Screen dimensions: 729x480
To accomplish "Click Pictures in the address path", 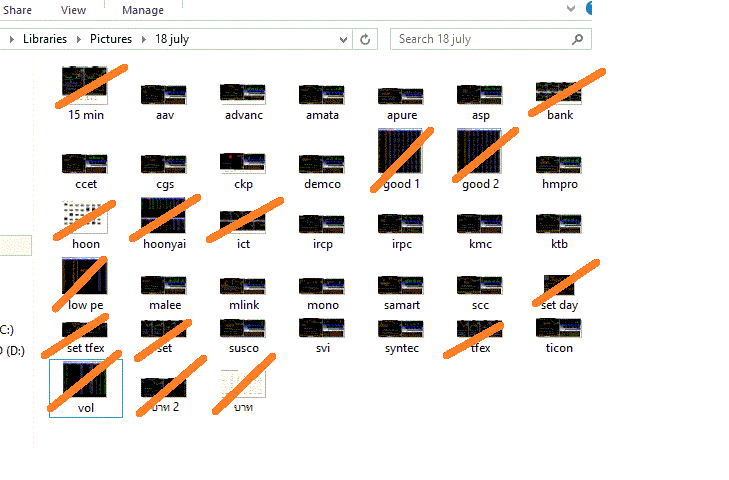I will 111,39.
